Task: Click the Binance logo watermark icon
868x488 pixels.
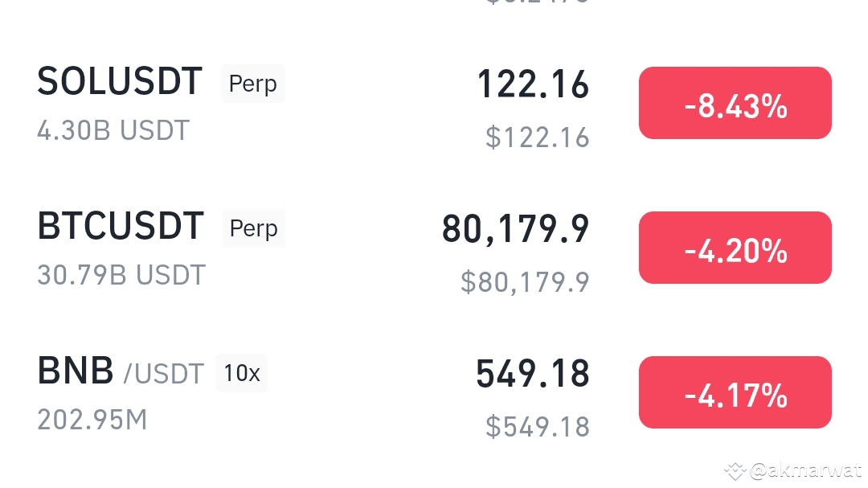Action: (734, 470)
